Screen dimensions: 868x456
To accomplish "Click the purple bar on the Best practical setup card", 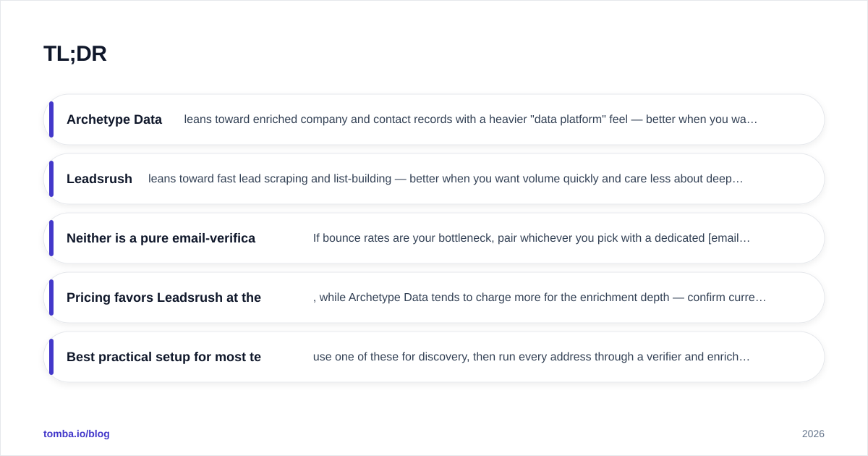I will [51, 357].
